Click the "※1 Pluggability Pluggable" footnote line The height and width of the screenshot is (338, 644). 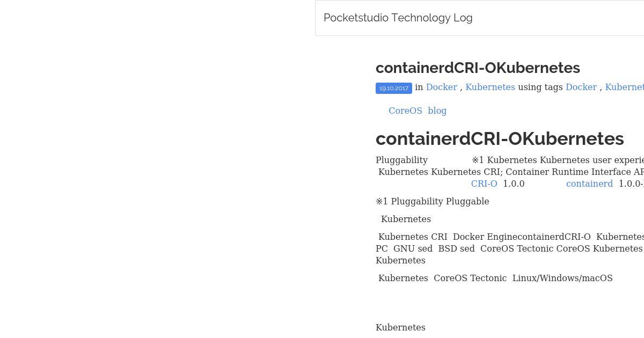433,201
